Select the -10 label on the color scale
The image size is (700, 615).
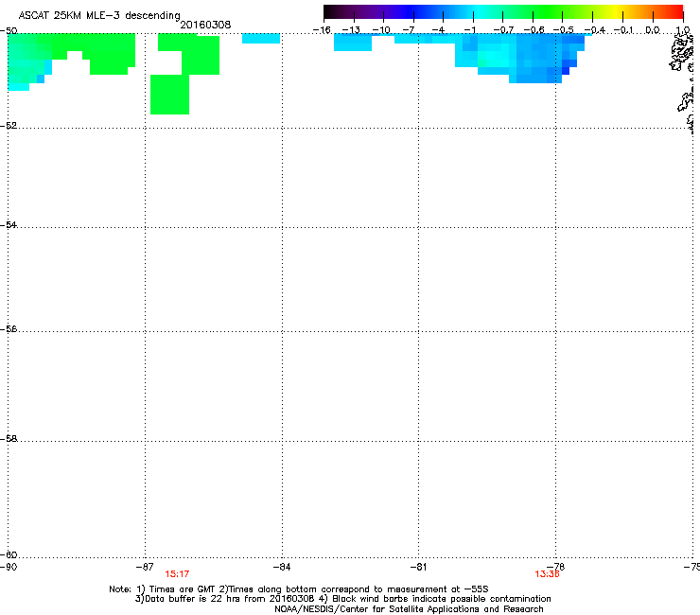tap(381, 30)
